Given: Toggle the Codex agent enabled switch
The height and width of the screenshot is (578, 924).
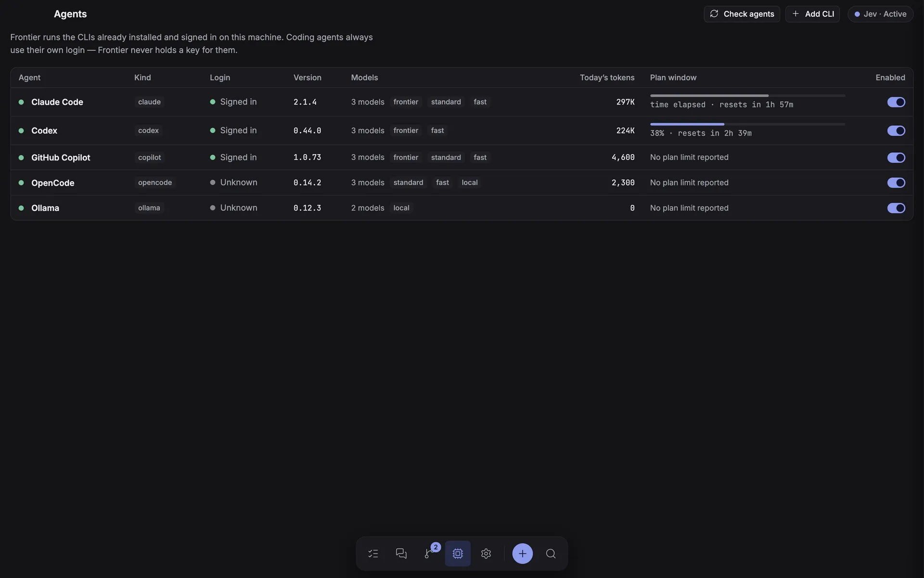Looking at the screenshot, I should click(x=896, y=131).
